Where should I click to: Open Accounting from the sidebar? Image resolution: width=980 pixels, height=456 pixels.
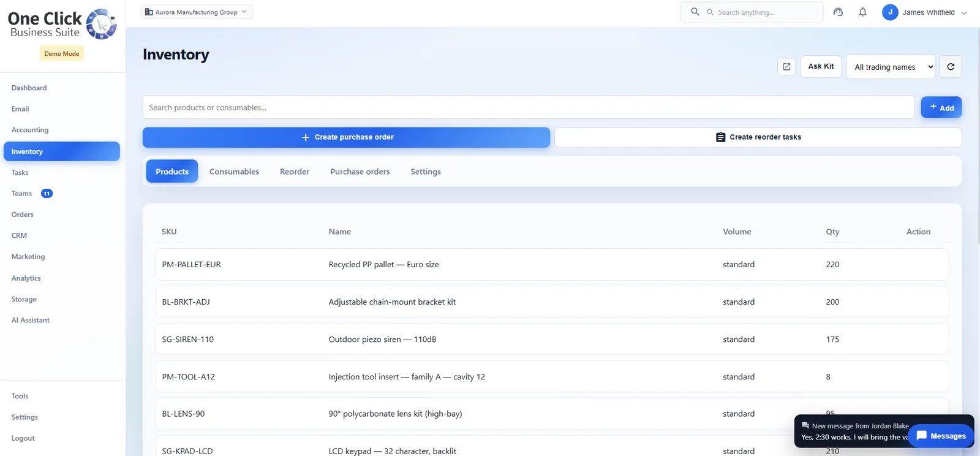[30, 130]
